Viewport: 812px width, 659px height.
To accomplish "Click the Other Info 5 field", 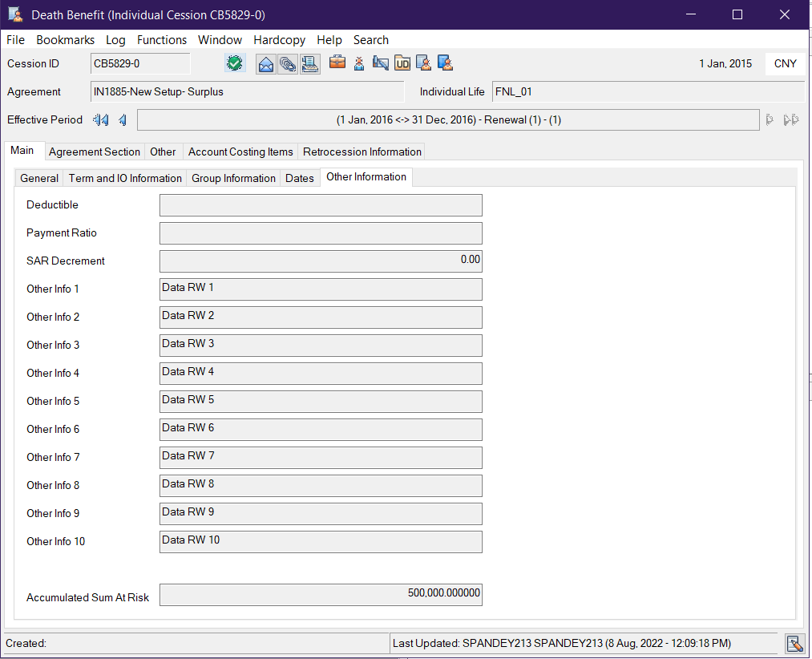I will (x=321, y=402).
